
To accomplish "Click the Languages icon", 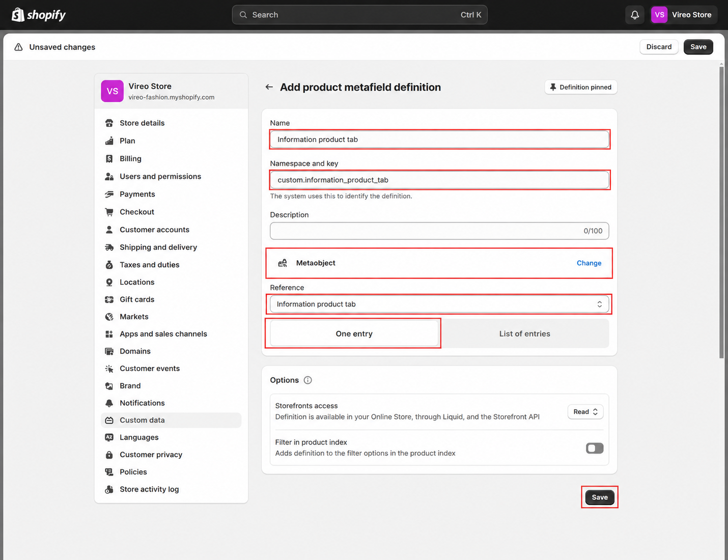I will 109,438.
